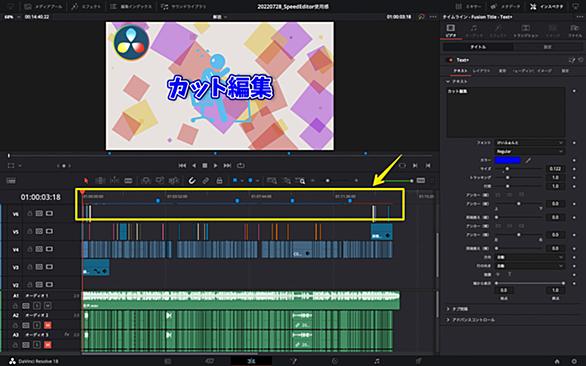The width and height of the screenshot is (586, 366).
Task: Toggle the padlock position lock icon
Action: (x=219, y=181)
